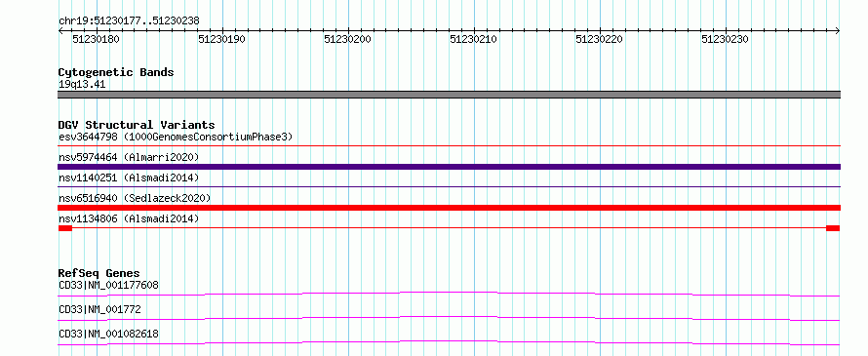Image resolution: width=868 pixels, height=356 pixels.
Task: Click thick purple bar of nsv5974464
Action: click(x=449, y=167)
